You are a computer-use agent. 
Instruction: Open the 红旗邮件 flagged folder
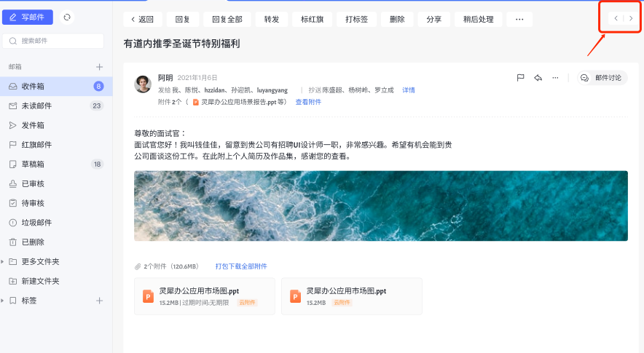tap(56, 145)
